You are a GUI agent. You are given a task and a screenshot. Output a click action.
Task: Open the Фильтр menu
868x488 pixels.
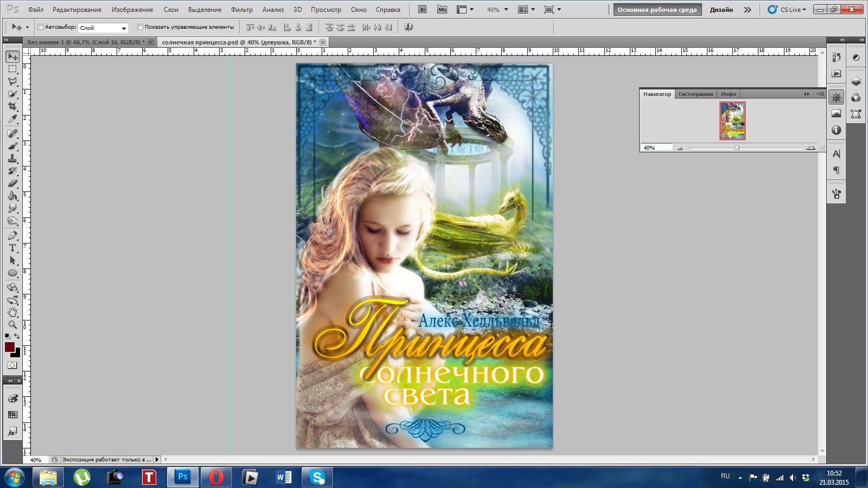[241, 10]
